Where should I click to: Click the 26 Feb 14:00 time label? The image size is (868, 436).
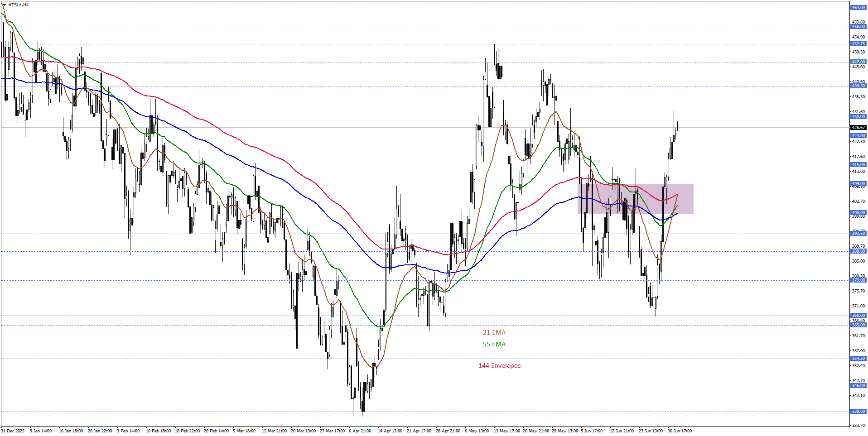pos(216,431)
